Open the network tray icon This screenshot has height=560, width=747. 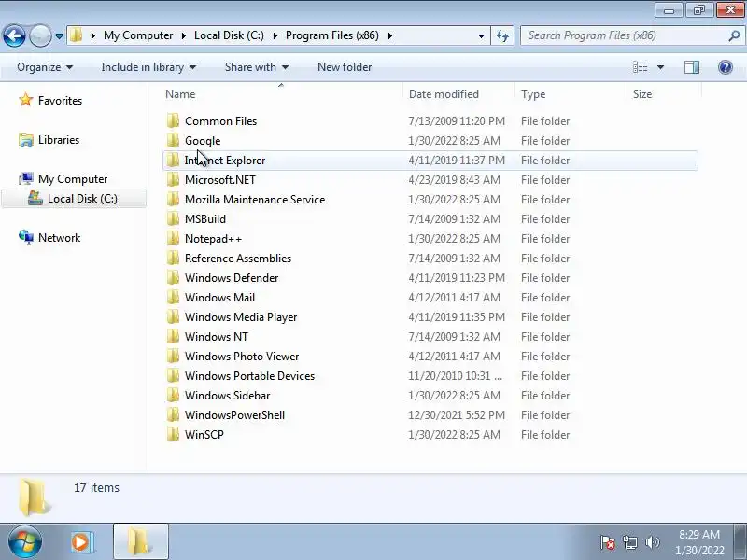tap(629, 542)
